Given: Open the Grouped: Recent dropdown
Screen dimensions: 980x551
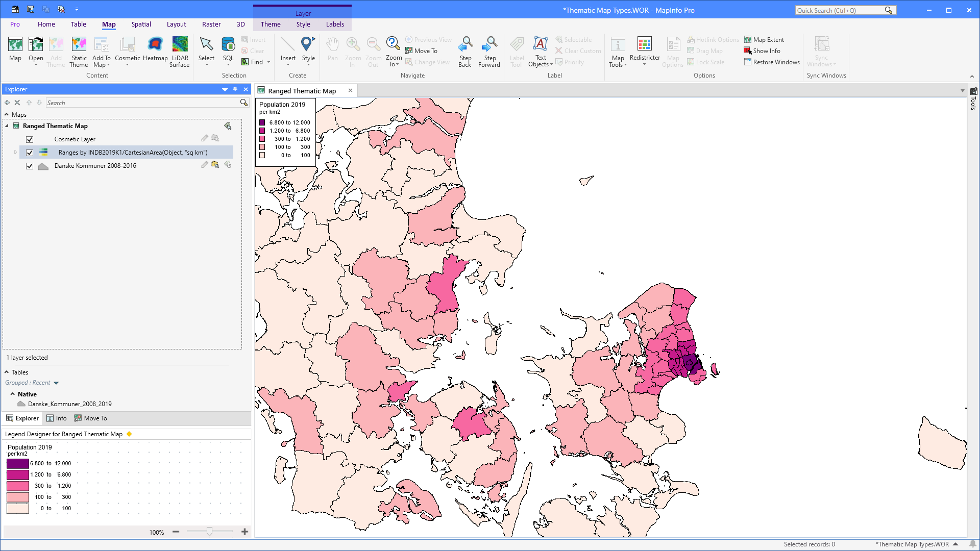Looking at the screenshot, I should coord(33,382).
